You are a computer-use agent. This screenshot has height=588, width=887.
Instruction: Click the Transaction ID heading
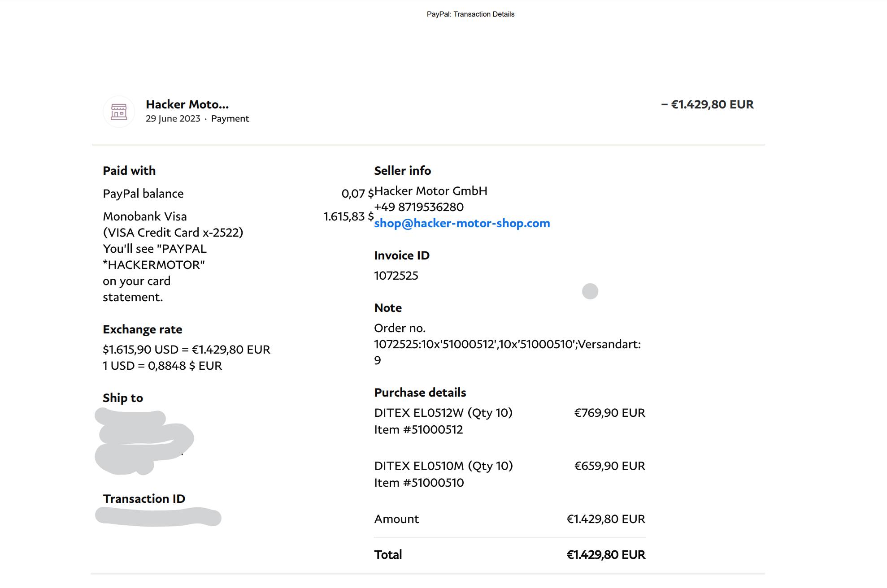(x=144, y=499)
